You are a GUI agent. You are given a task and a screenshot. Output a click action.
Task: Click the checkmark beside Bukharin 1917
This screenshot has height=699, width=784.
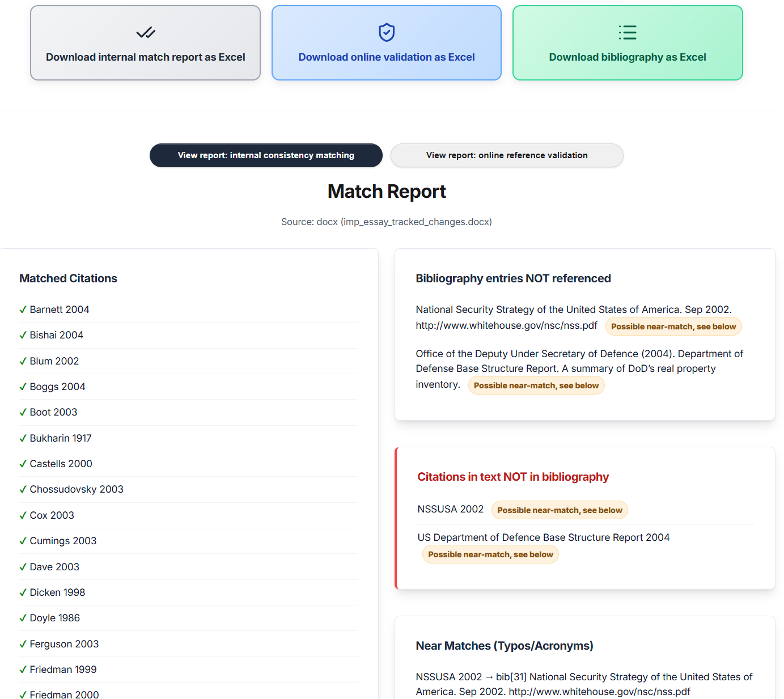[x=23, y=438]
